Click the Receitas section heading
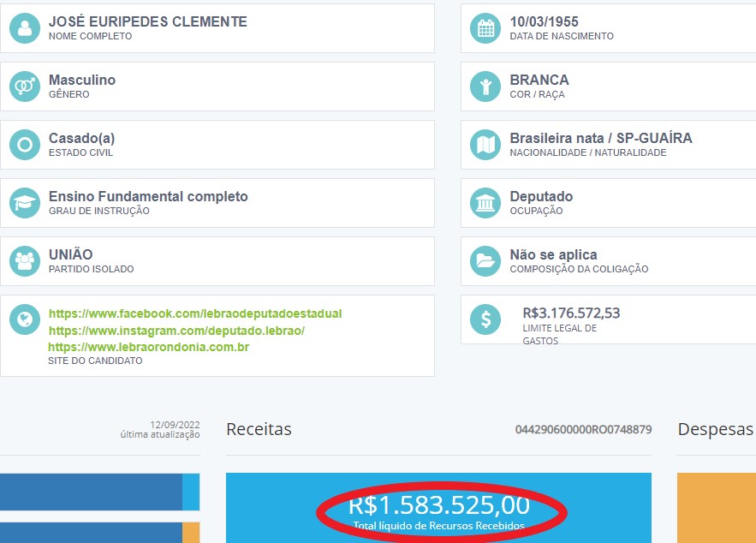 click(259, 429)
